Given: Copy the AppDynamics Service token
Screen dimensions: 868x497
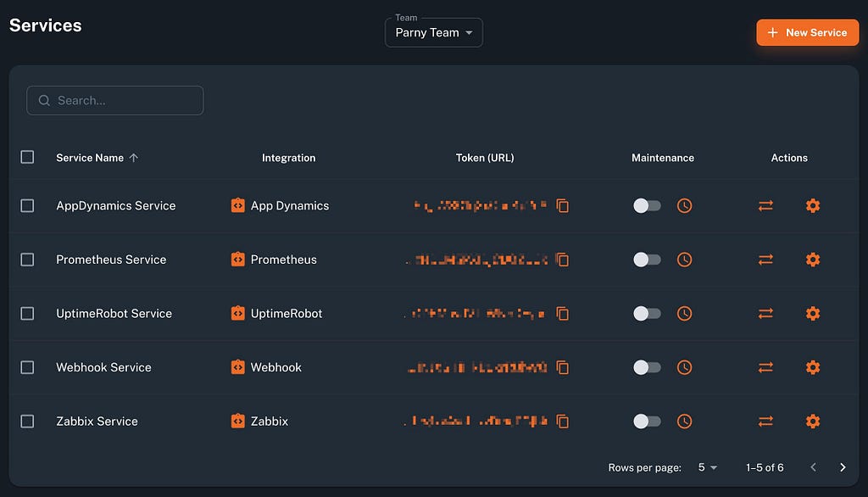Looking at the screenshot, I should click(x=563, y=205).
